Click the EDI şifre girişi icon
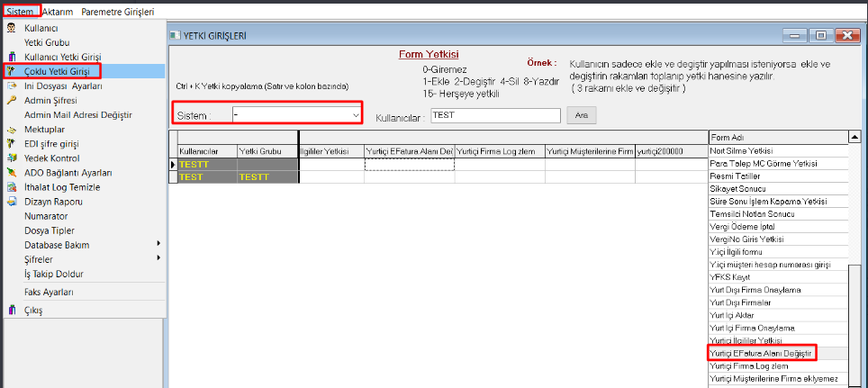The width and height of the screenshot is (868, 388). point(11,143)
